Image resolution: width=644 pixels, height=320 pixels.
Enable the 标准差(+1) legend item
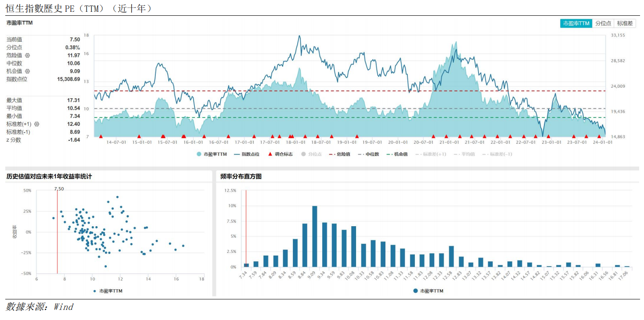click(x=431, y=154)
